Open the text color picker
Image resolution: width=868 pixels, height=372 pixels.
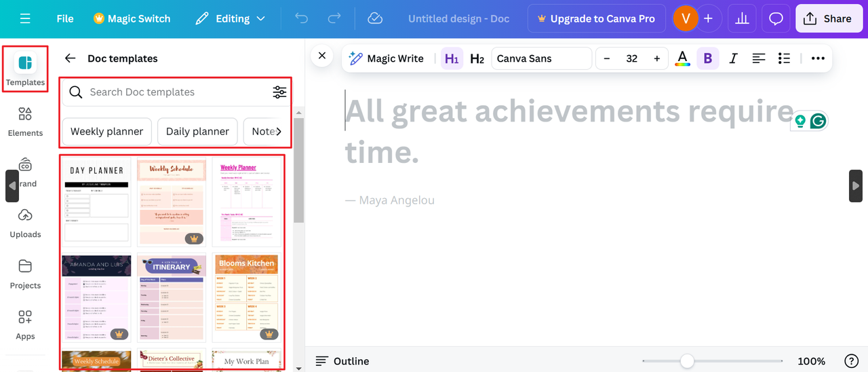(x=682, y=58)
